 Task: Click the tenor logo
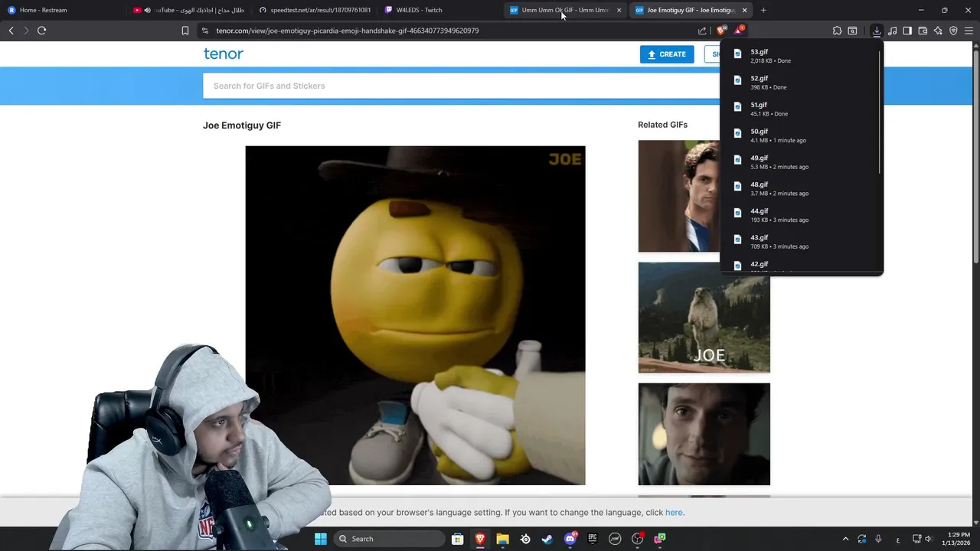point(223,54)
